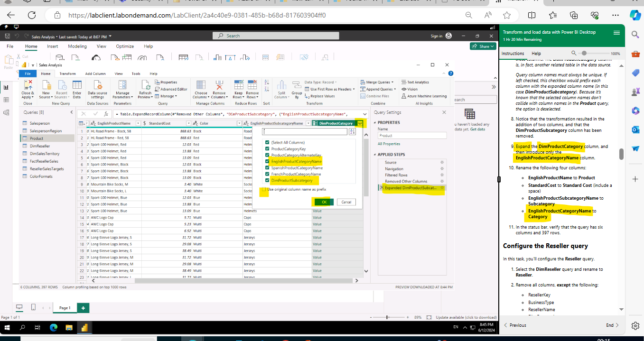This screenshot has width=644, height=341.
Task: Adjust the instructions zoom slider
Action: (584, 54)
